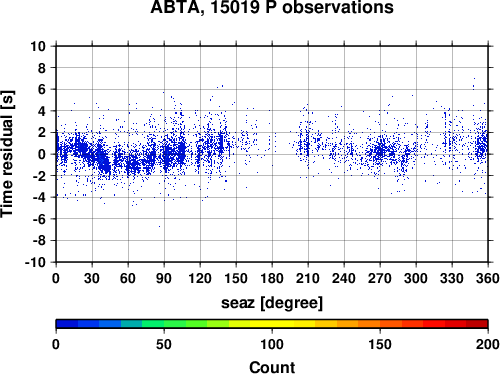Select the dark blue end of colorbar
Image resolution: width=500 pixels, height=374 pixels.
(x=67, y=324)
